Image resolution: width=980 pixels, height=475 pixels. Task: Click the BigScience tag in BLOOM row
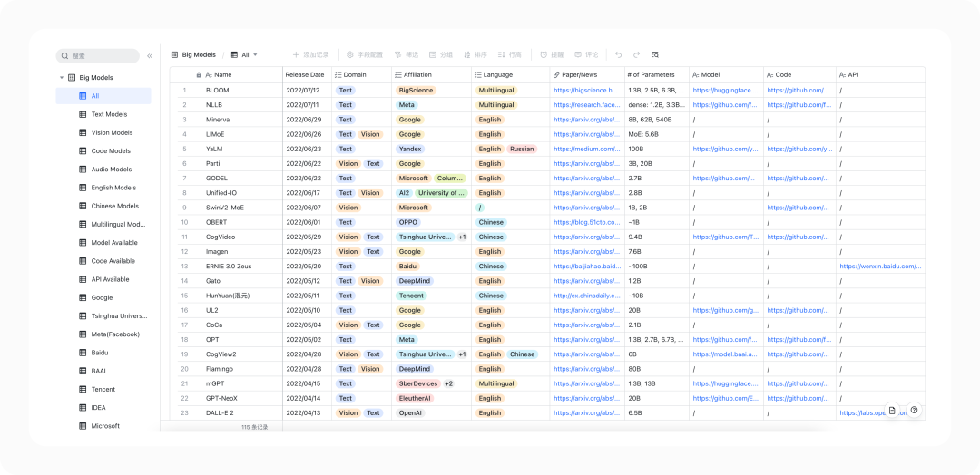point(416,91)
